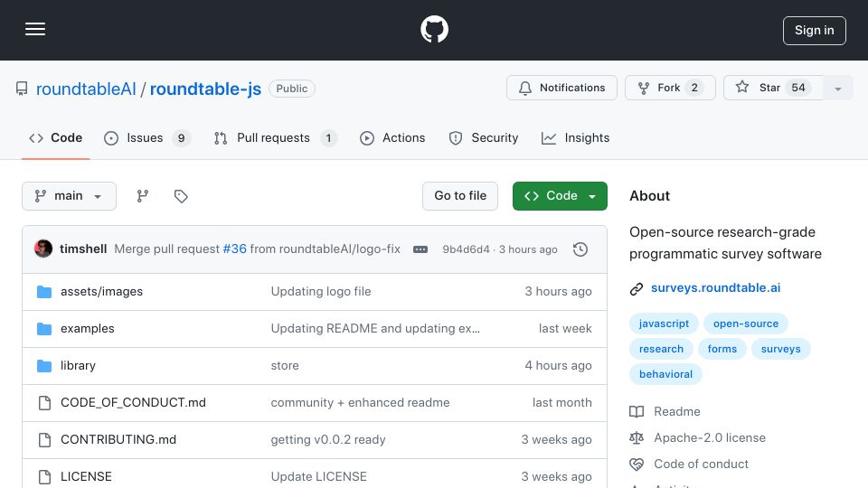View commit history clock icon
The height and width of the screenshot is (488, 868).
[580, 249]
